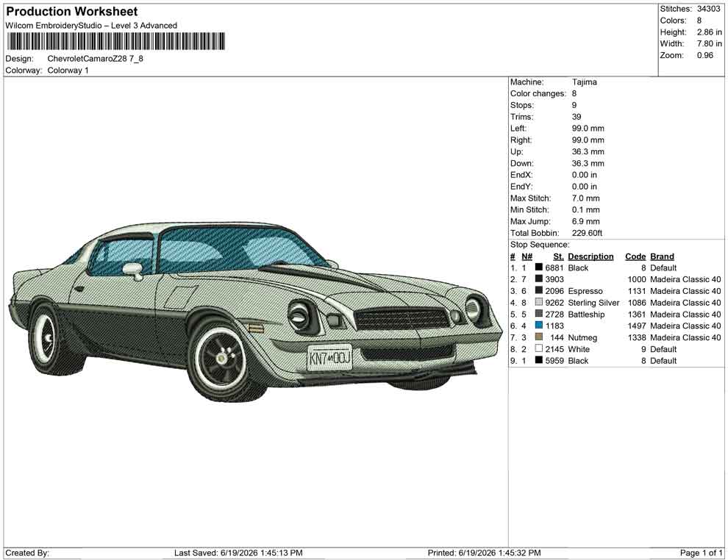Click the Brand column header
Screen dimensions: 728x560
662,256
